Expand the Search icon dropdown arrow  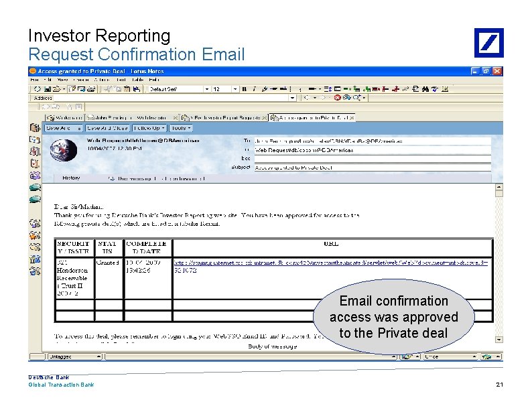pyautogui.click(x=364, y=98)
